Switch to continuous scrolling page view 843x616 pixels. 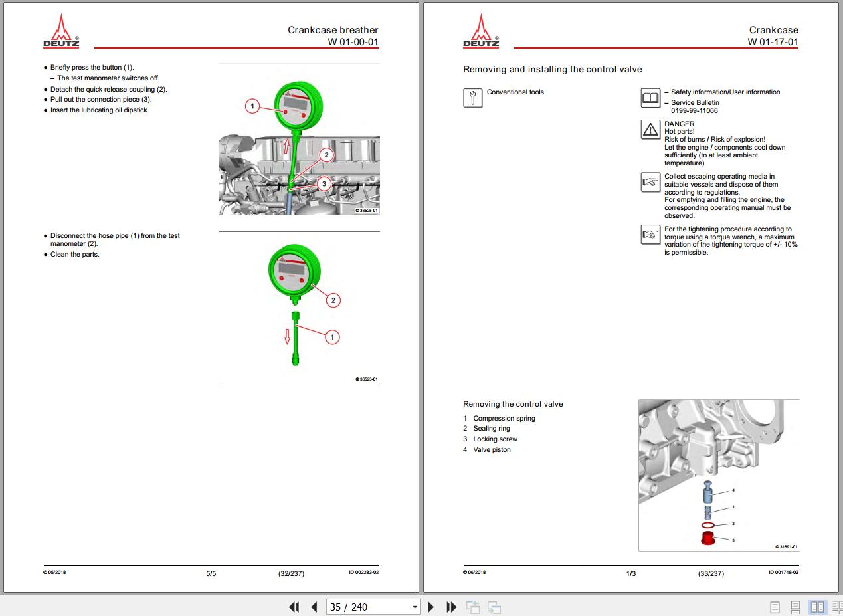point(795,607)
